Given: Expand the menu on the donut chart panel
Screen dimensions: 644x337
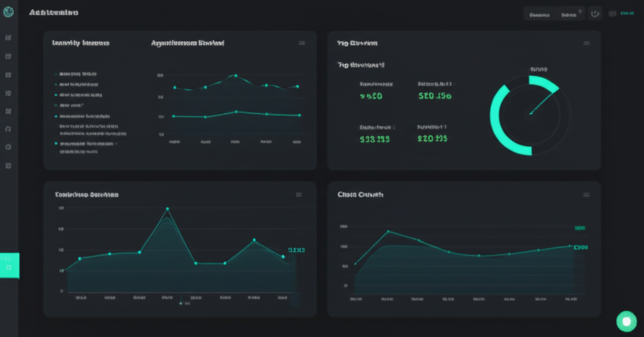Looking at the screenshot, I should pos(586,43).
